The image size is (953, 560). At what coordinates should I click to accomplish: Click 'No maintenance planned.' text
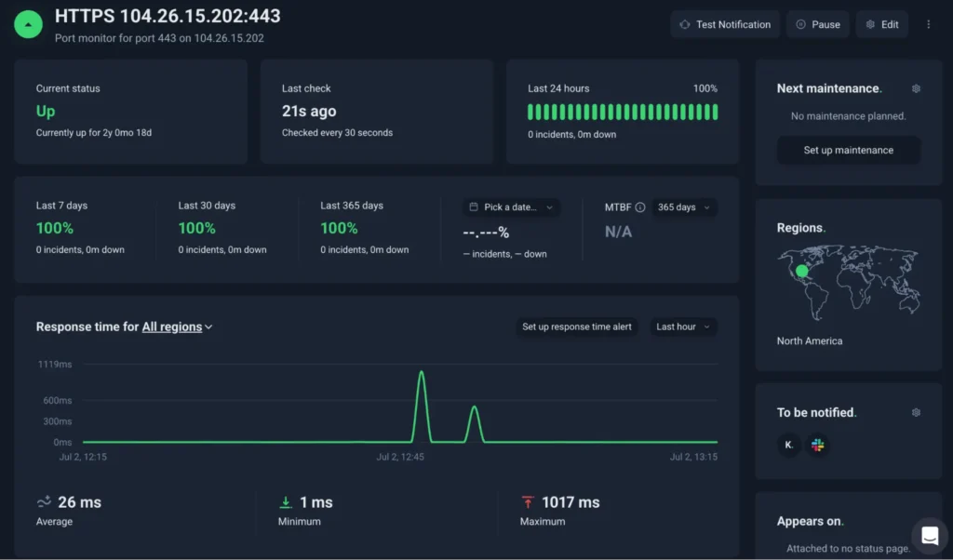[x=849, y=116]
